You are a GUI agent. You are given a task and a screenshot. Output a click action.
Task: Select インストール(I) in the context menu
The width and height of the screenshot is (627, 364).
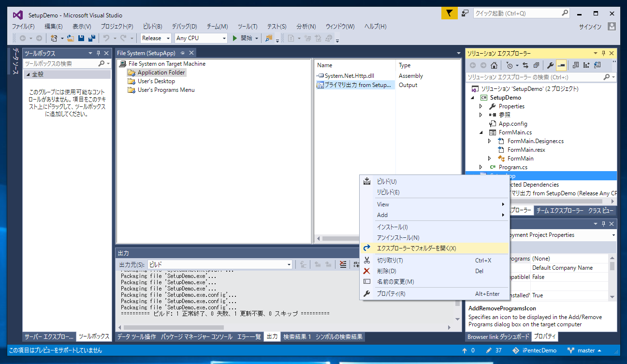click(434, 227)
